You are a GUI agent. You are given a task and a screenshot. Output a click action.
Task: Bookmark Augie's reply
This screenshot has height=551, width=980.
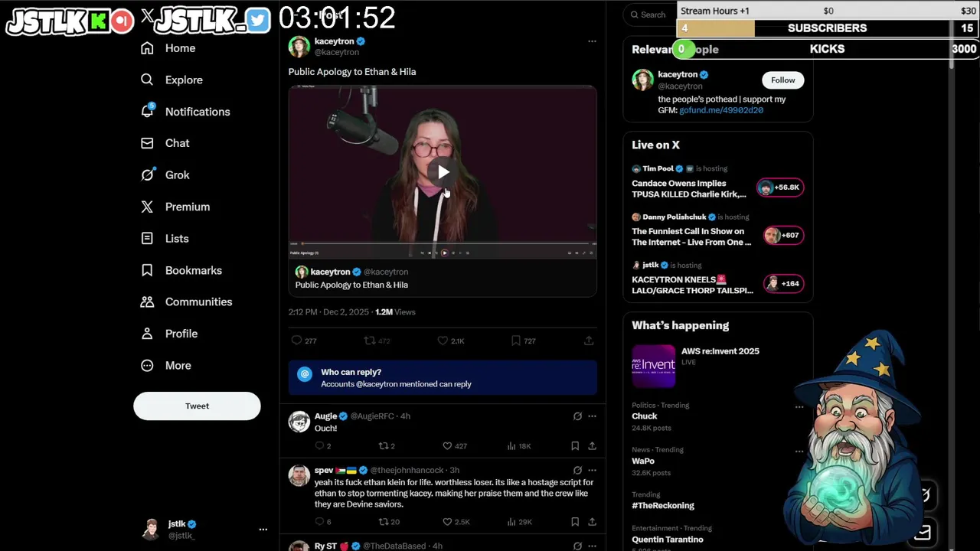575,446
